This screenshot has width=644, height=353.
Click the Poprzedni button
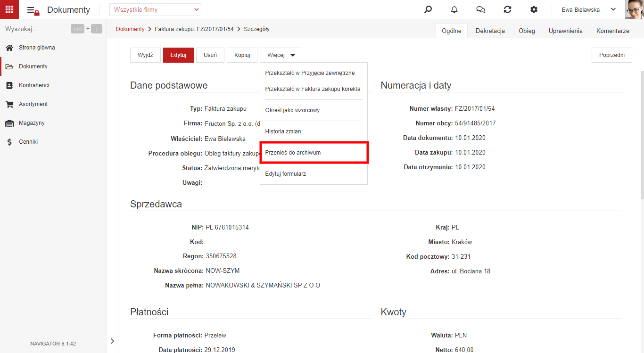coord(612,55)
